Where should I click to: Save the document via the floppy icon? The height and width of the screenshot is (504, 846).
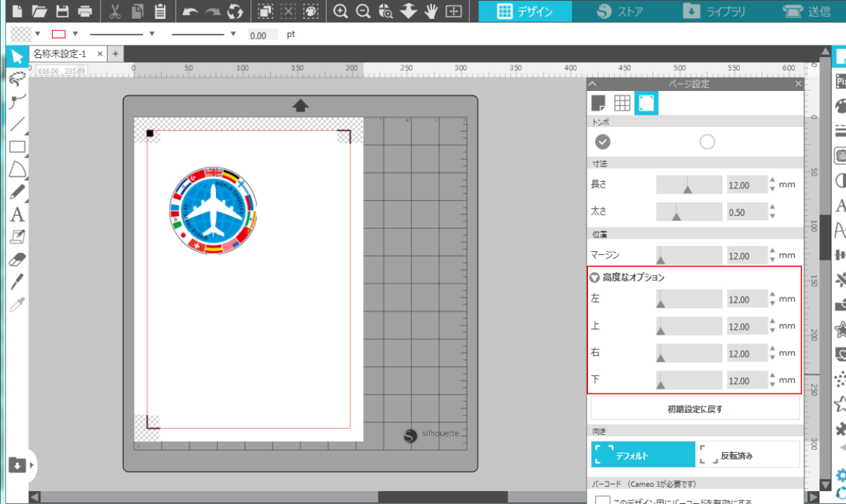(62, 11)
